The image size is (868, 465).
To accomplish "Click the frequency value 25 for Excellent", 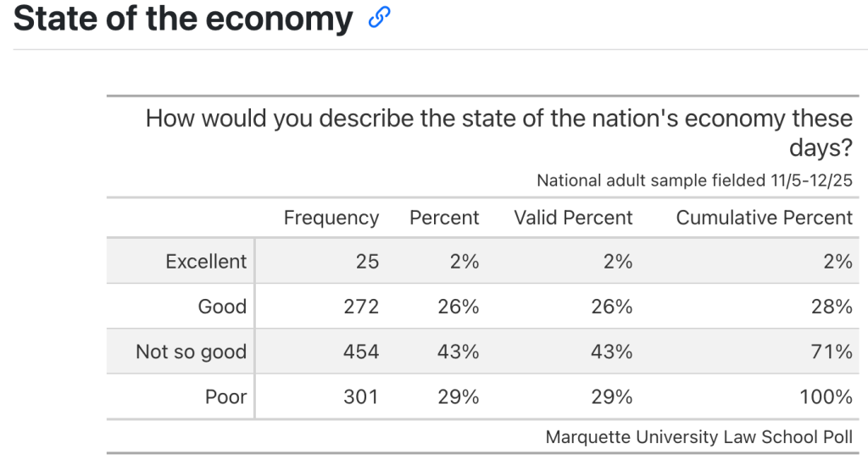I will coord(367,262).
